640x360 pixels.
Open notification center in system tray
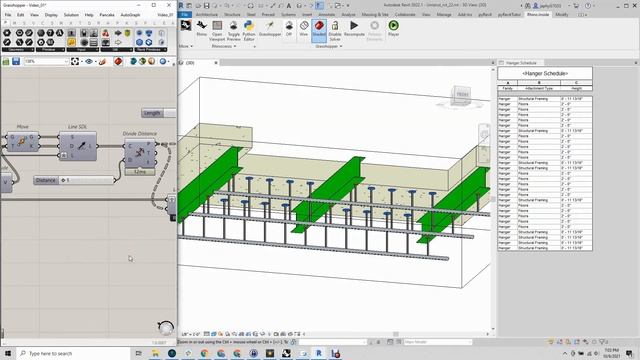tap(629, 353)
